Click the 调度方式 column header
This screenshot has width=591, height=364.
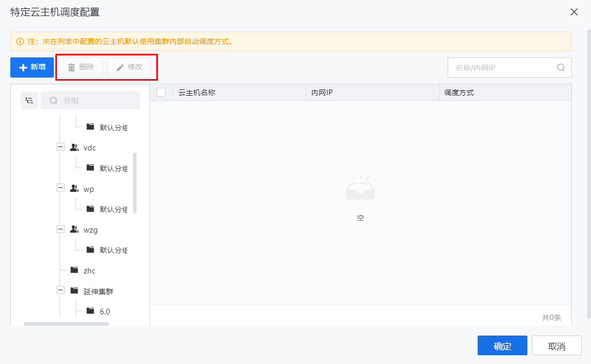(x=505, y=93)
